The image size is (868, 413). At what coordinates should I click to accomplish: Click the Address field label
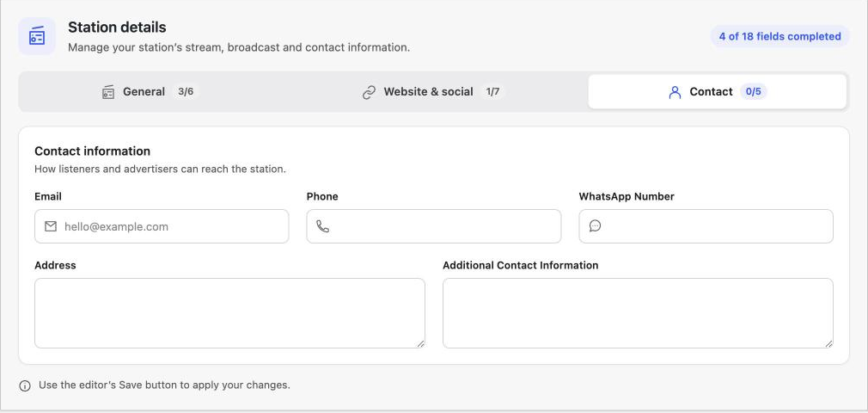pos(55,266)
